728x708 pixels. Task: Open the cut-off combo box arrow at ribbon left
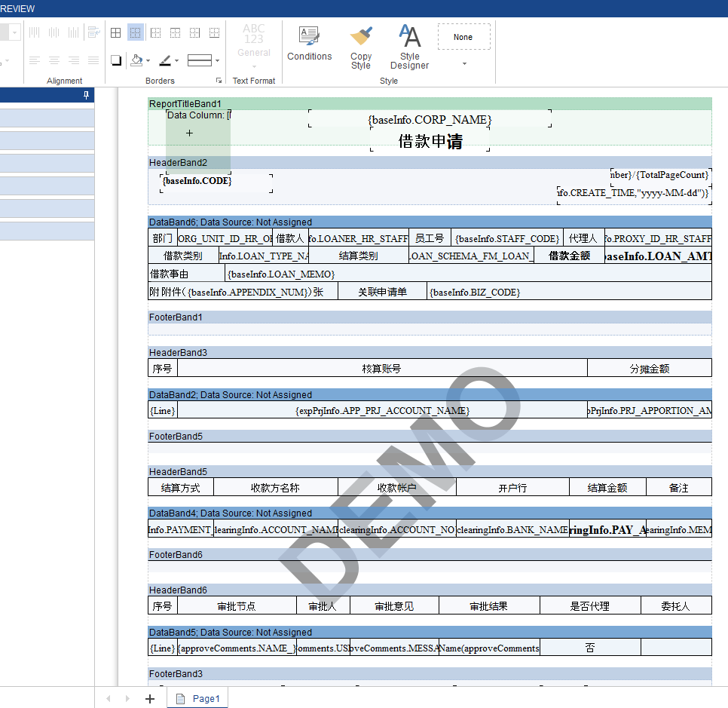coord(15,32)
